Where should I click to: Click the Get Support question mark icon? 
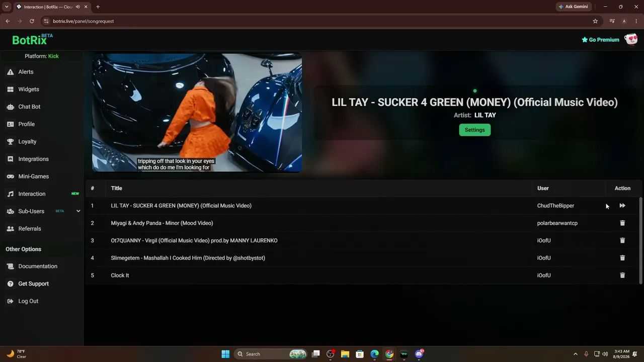pos(10,284)
